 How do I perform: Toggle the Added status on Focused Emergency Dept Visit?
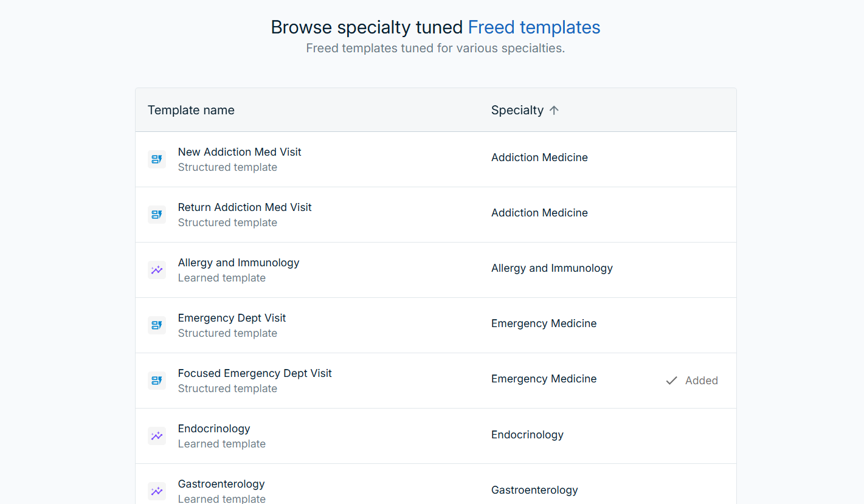click(691, 380)
